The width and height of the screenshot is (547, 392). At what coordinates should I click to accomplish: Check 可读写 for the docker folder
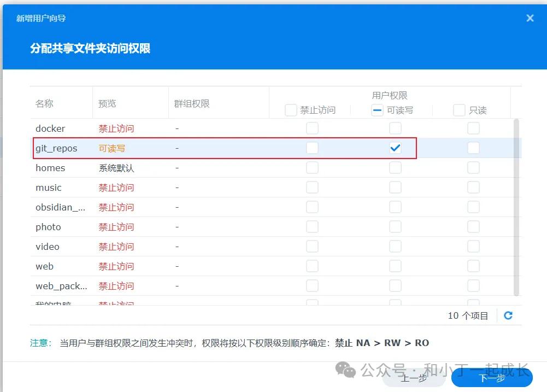(x=395, y=128)
